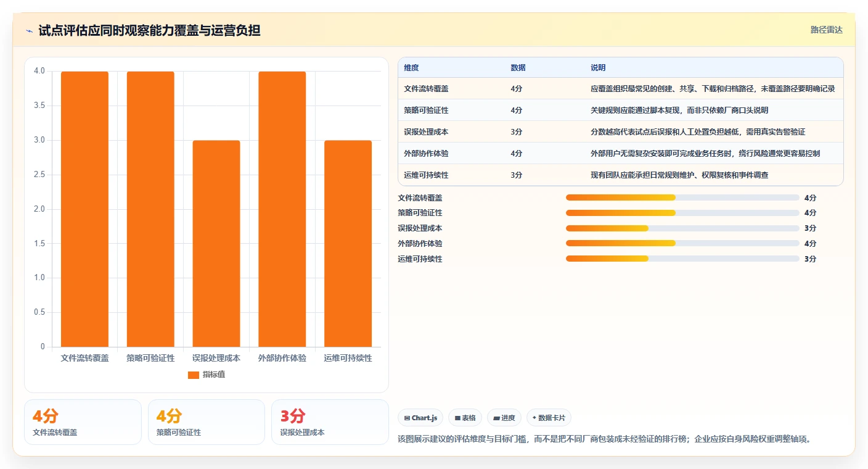Click description starting 分数越高代表试点后误报
Screen dimensions: 868x469
(x=698, y=132)
